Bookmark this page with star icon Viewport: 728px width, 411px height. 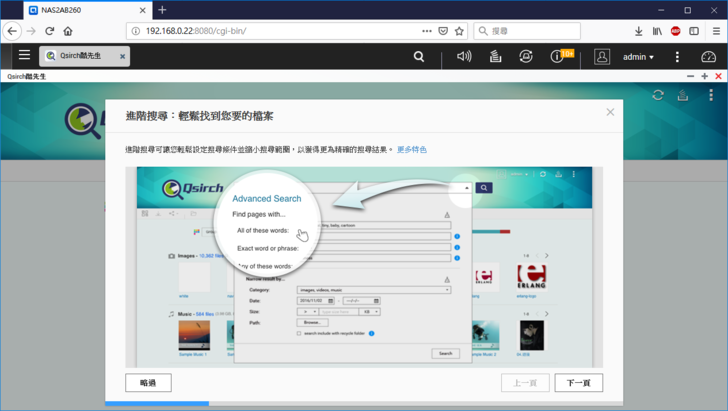459,31
